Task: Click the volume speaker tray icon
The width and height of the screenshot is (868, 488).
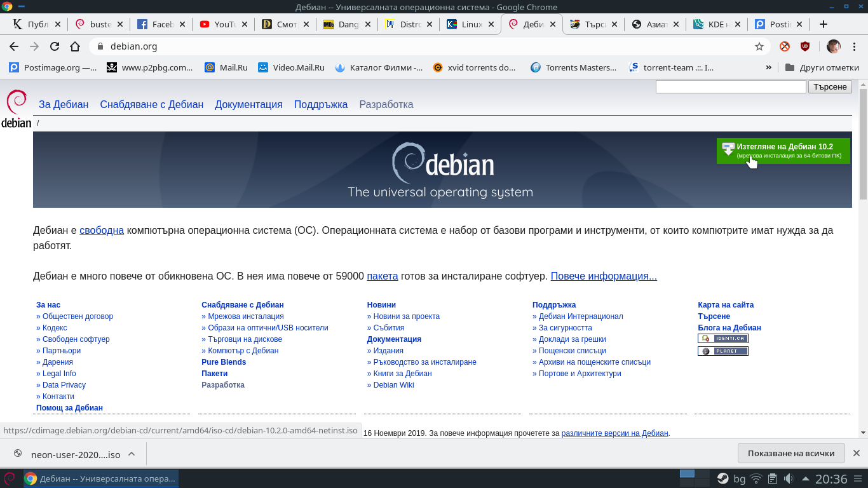Action: point(789,478)
